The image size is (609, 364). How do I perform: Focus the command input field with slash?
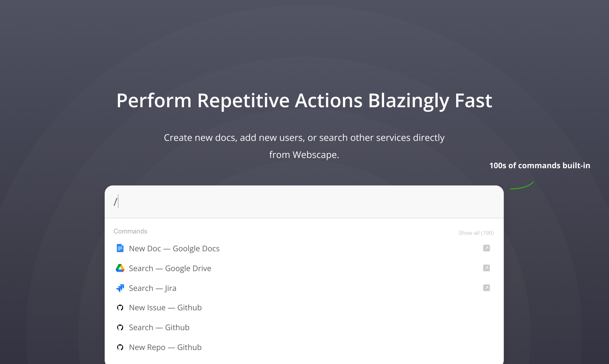click(x=304, y=202)
